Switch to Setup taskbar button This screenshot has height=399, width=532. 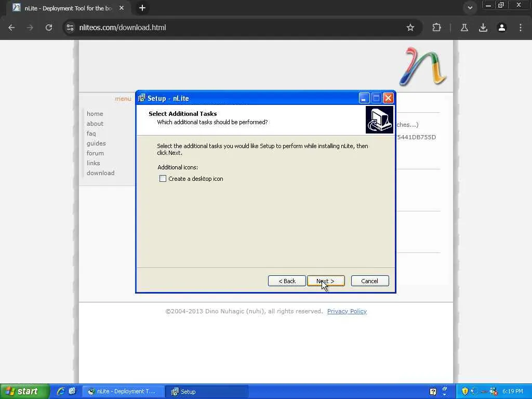pyautogui.click(x=207, y=391)
